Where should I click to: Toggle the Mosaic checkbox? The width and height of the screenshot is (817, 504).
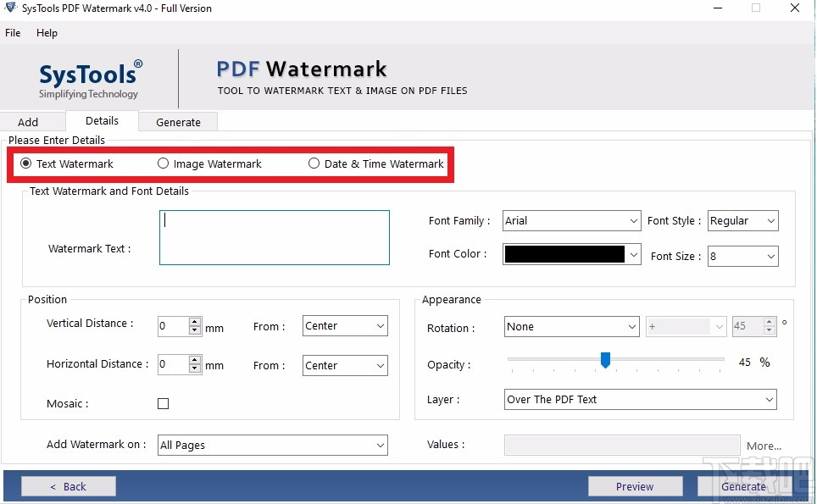(163, 403)
